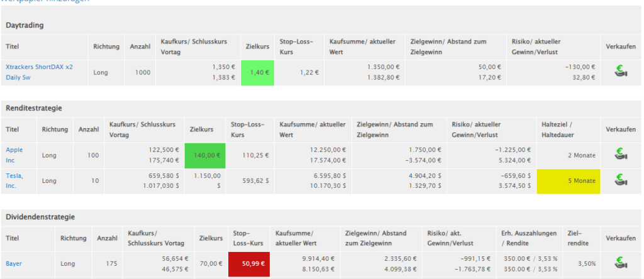
Task: Click the 6.595,80 $ Tesla Kaufsumme
Action: click(330, 175)
